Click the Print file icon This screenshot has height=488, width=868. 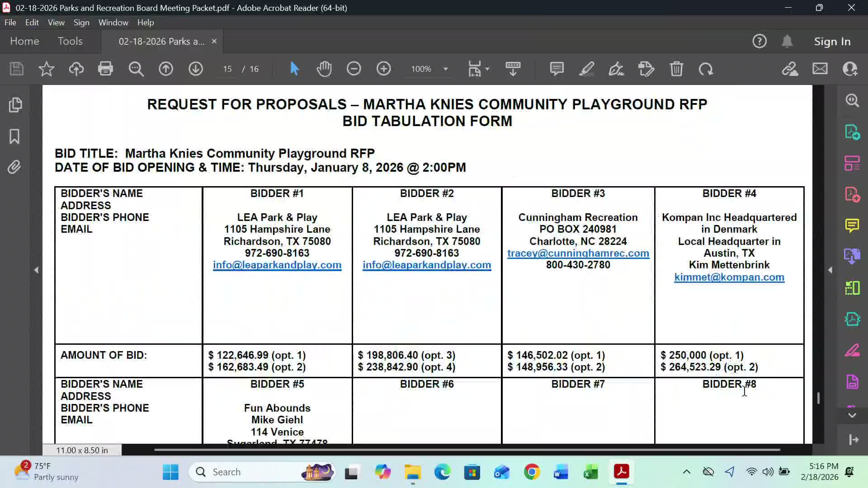click(105, 69)
